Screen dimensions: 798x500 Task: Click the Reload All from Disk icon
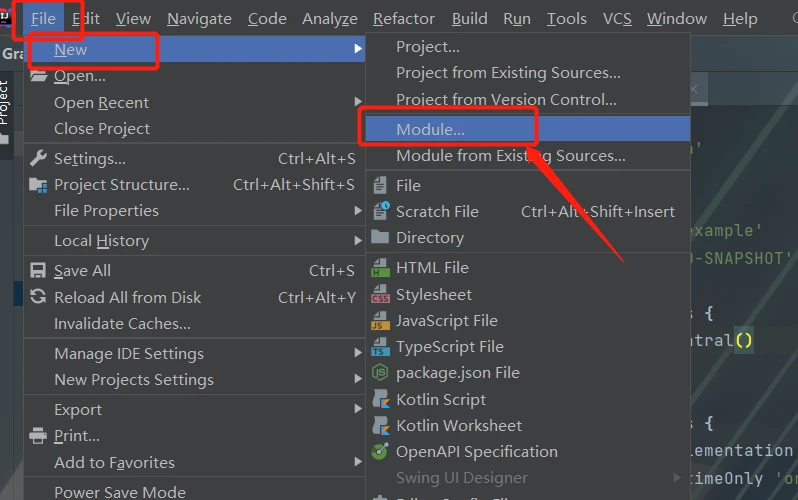coord(38,297)
